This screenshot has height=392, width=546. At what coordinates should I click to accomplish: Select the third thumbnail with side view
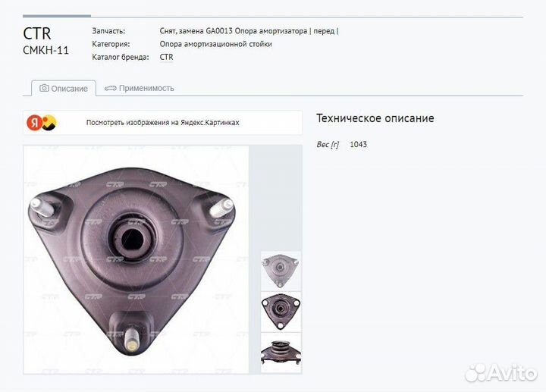[281, 352]
